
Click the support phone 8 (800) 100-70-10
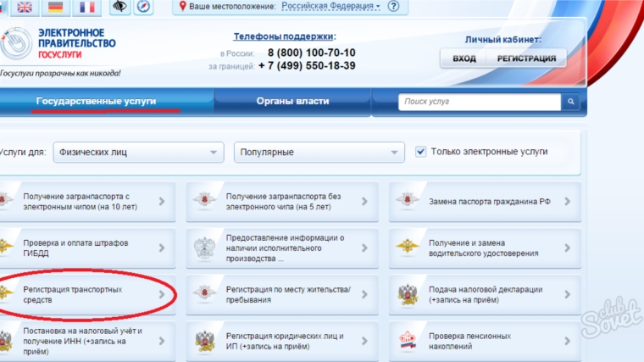coord(311,53)
